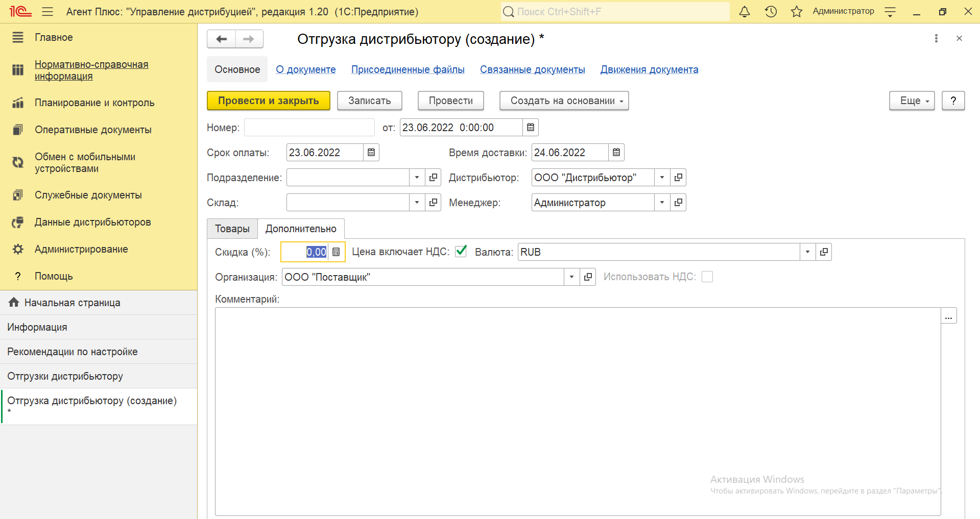
Task: Open Организация card with open button
Action: coord(588,277)
